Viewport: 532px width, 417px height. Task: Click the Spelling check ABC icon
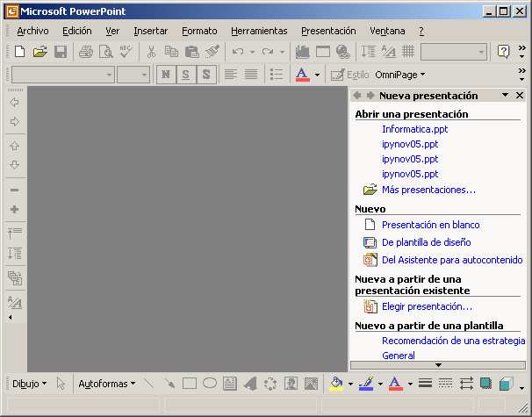[126, 52]
